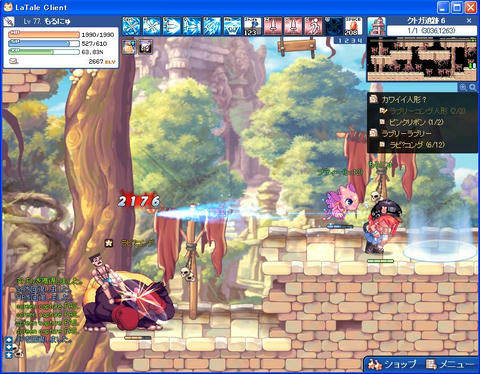Click the second crossed-swords skill slot

[152, 26]
